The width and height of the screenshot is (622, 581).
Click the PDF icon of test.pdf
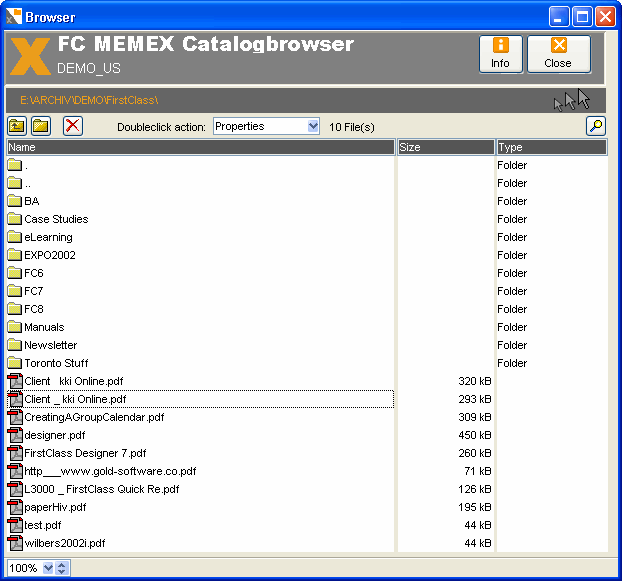[x=15, y=525]
